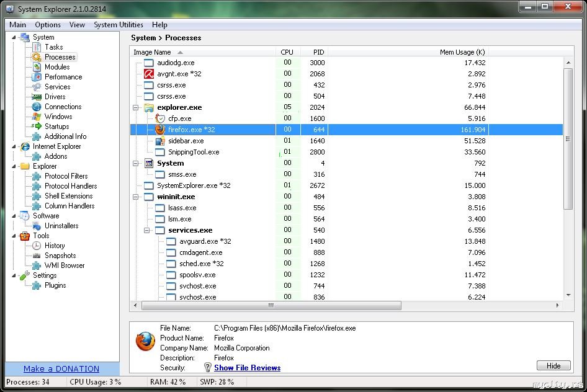This screenshot has width=587, height=392.
Task: Collapse the System node in sidebar tree
Action: [14, 37]
